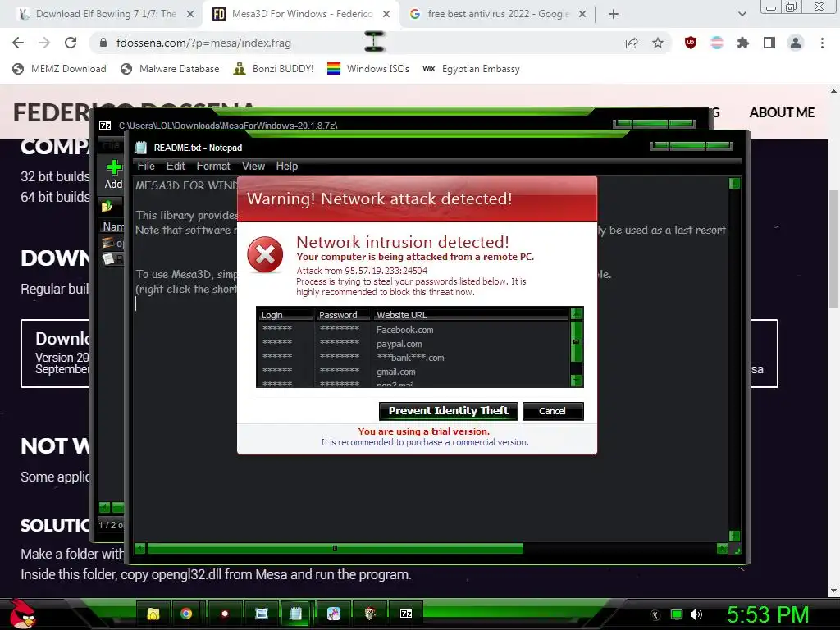Click the network monitor tray icon

tap(677, 615)
